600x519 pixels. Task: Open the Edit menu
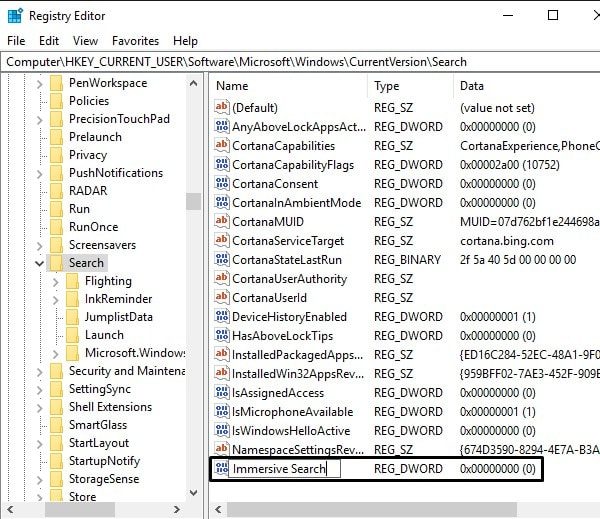pos(49,41)
